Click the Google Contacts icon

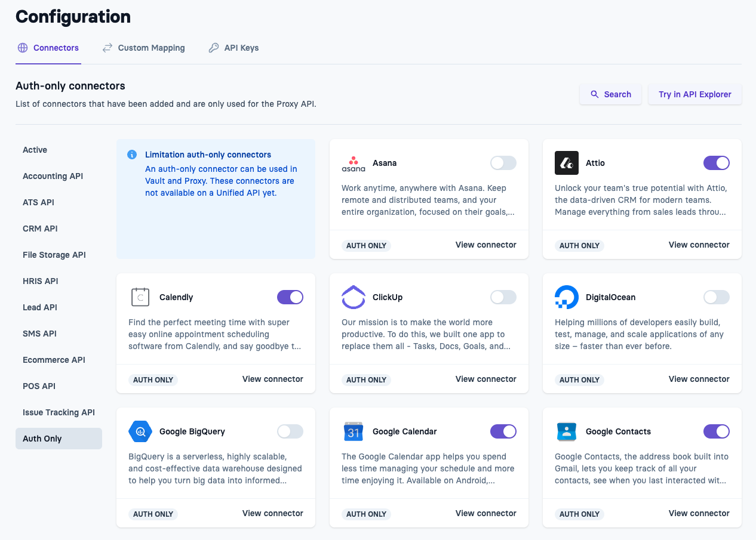[567, 431]
